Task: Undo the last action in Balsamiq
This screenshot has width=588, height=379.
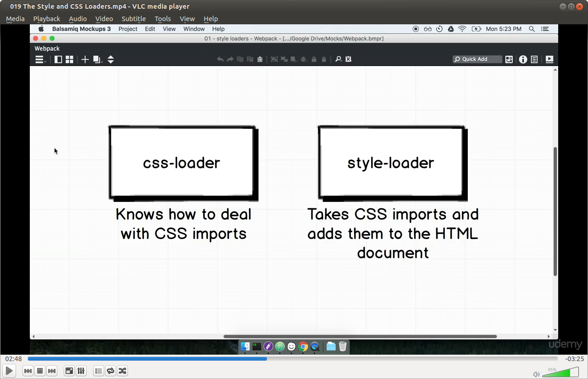Action: pyautogui.click(x=220, y=59)
